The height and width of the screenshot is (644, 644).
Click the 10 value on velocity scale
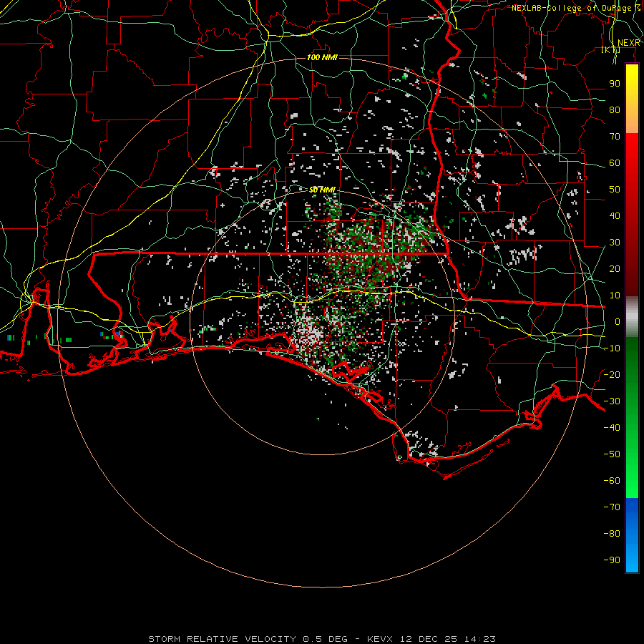(x=615, y=296)
